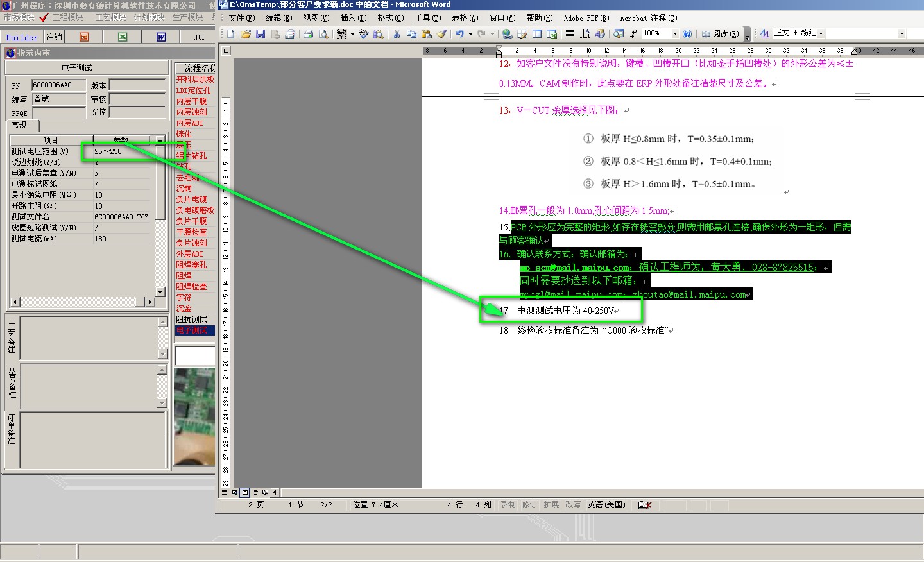Open the zoom 100% dropdown
The width and height of the screenshot is (924, 562).
tap(675, 34)
